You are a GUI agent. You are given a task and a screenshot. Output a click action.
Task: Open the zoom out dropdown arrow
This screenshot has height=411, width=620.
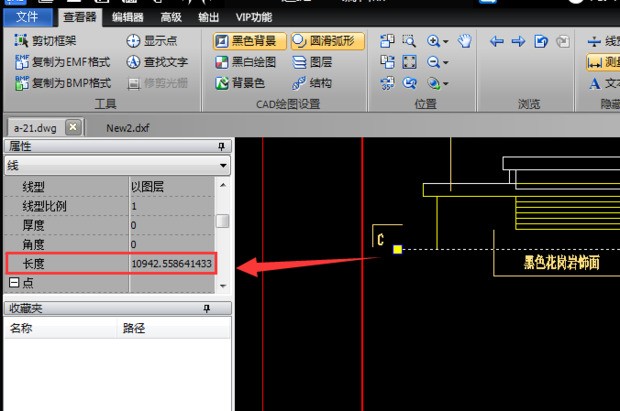[446, 63]
